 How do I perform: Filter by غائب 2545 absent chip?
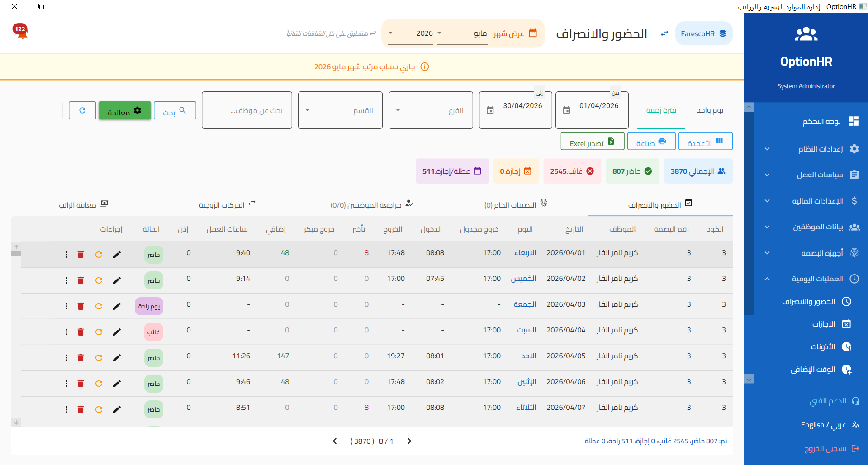[572, 171]
